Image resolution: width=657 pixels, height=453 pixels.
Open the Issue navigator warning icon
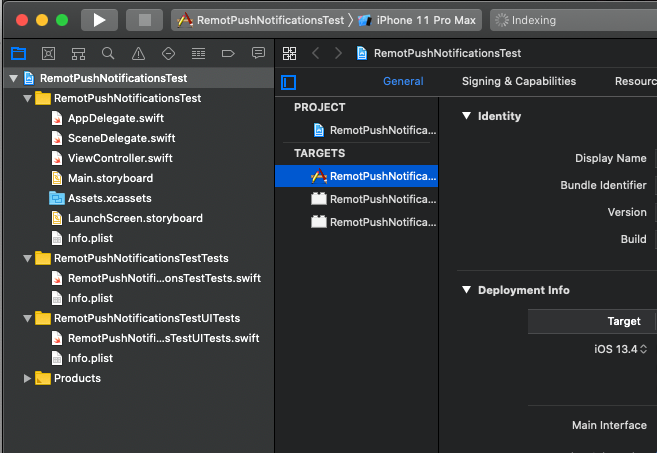click(138, 53)
